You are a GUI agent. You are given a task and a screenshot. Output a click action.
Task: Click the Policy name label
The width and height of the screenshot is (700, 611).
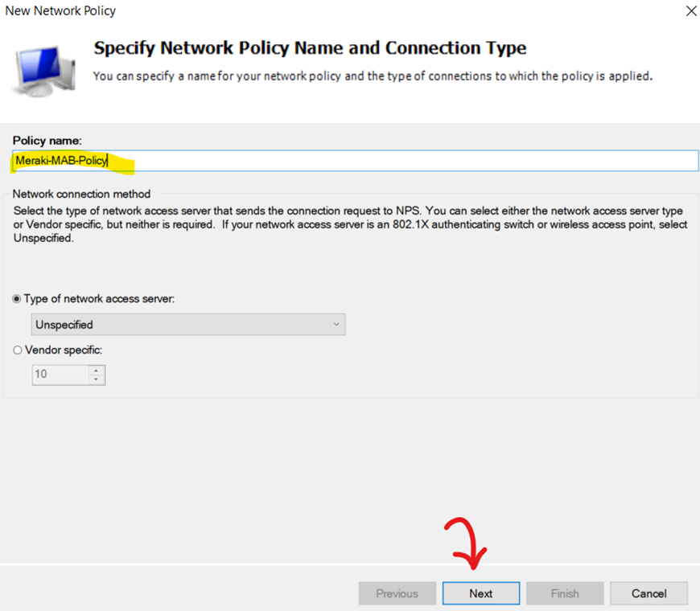pos(47,141)
